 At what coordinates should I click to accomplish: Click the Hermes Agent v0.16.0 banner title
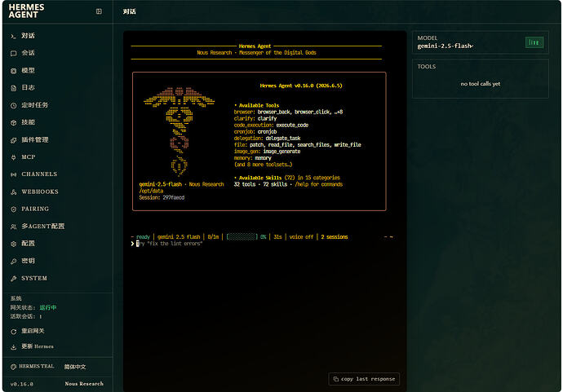pos(301,86)
